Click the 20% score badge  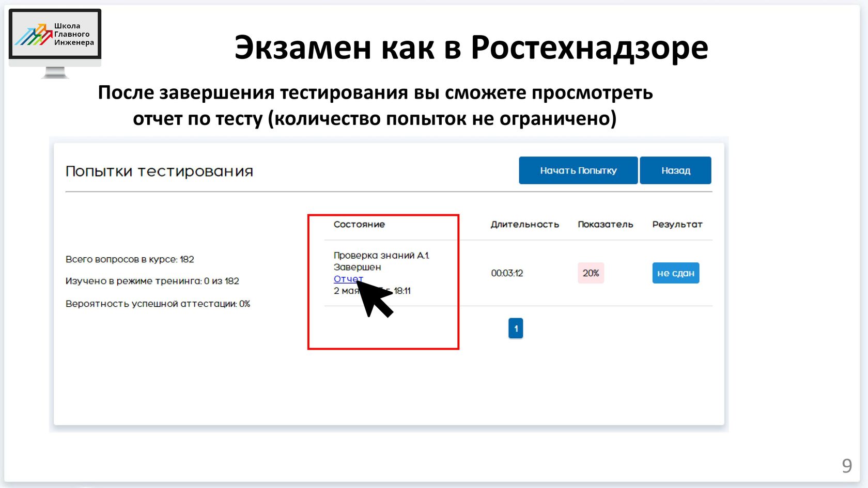(591, 273)
